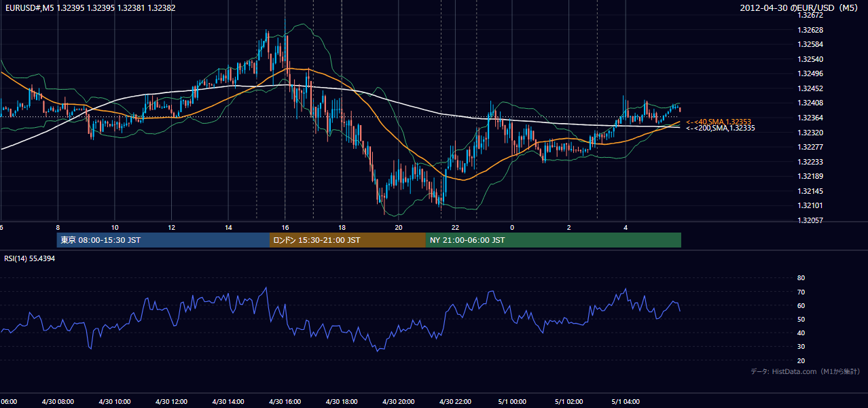
Task: Click RSI axis level 50
Action: [801, 319]
